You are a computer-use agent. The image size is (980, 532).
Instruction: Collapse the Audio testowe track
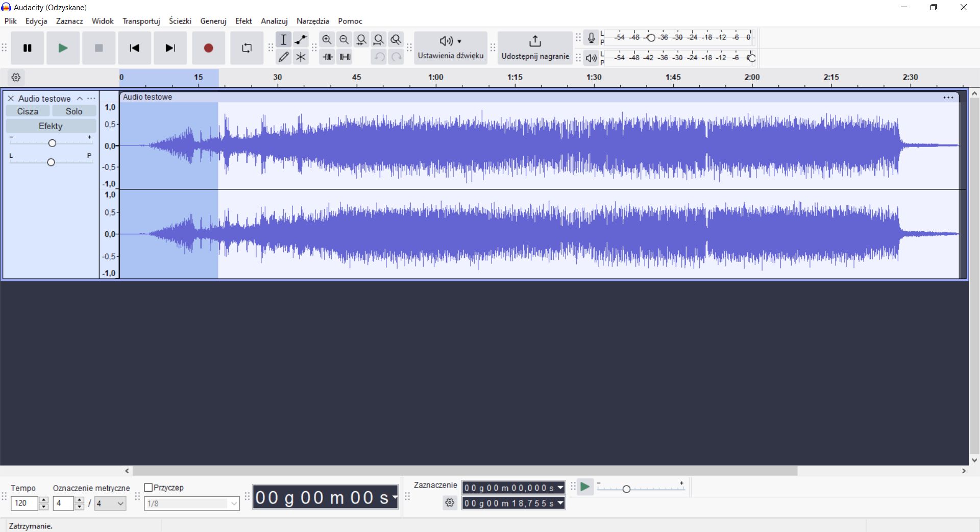tap(80, 99)
